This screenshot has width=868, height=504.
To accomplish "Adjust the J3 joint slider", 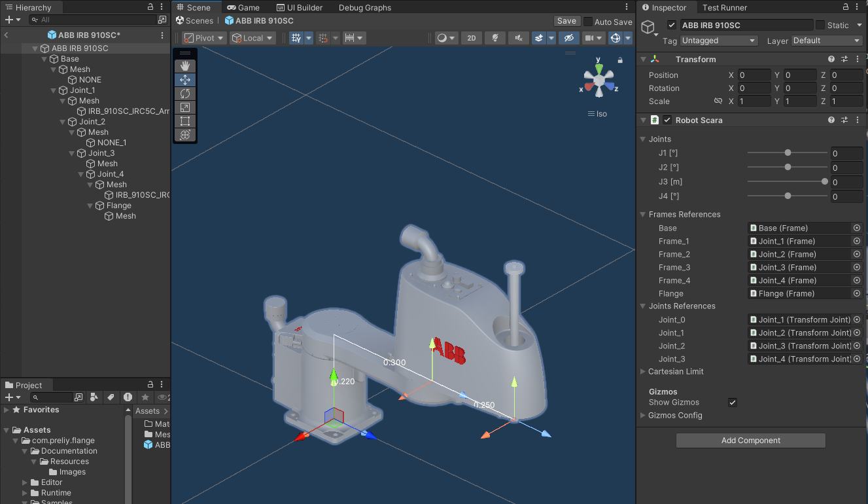I will pyautogui.click(x=788, y=182).
